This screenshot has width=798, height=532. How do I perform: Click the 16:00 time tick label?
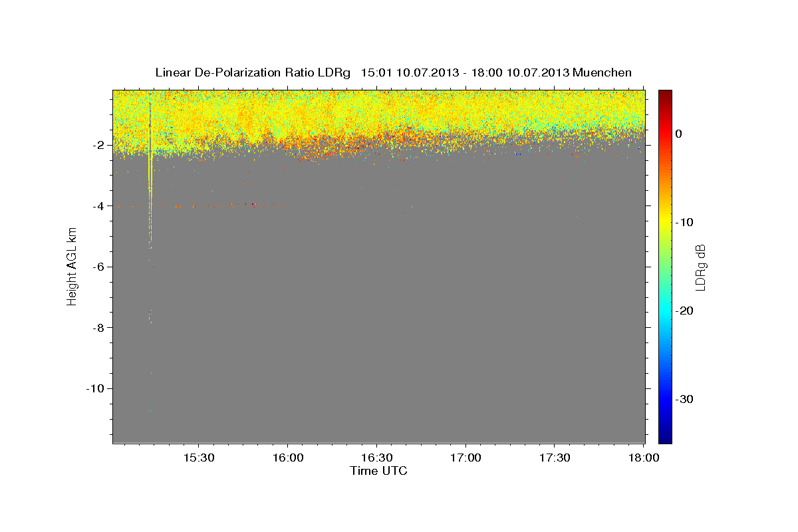coord(287,458)
